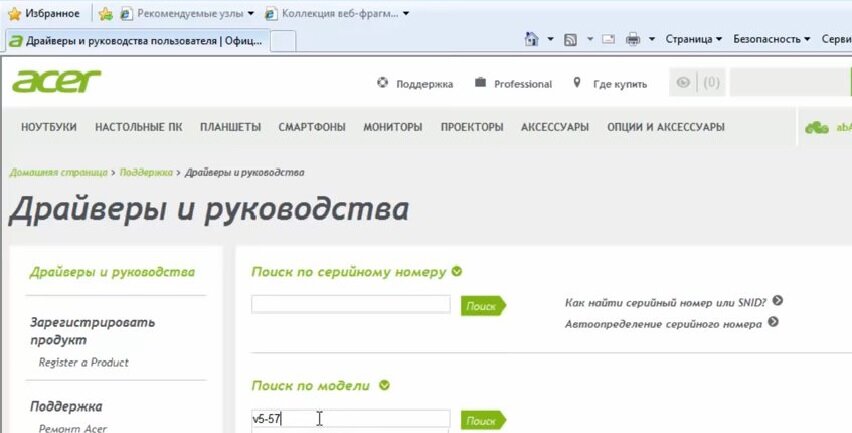This screenshot has width=852, height=433.
Task: Open the СМАРТФОНЫ navigation menu
Action: (x=312, y=127)
